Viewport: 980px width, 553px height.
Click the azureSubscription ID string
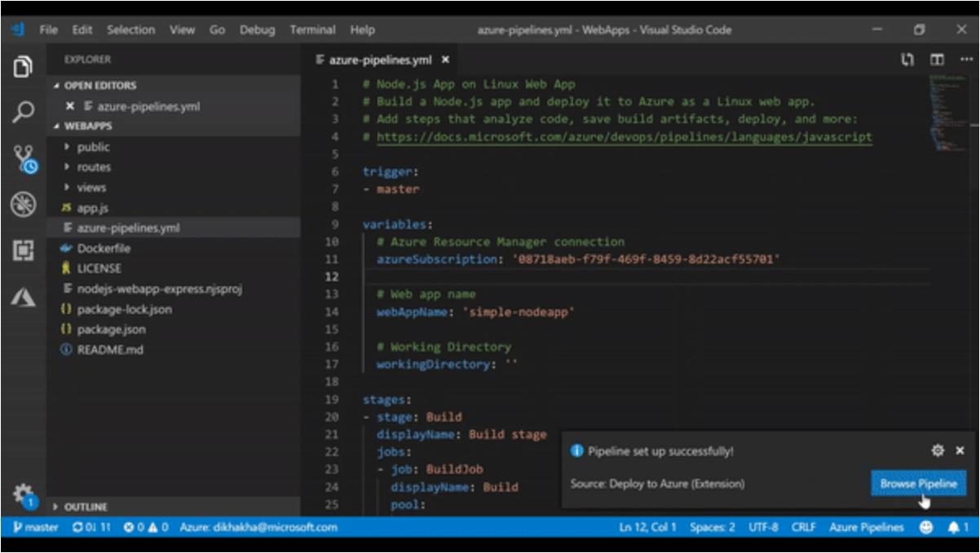[x=646, y=259]
